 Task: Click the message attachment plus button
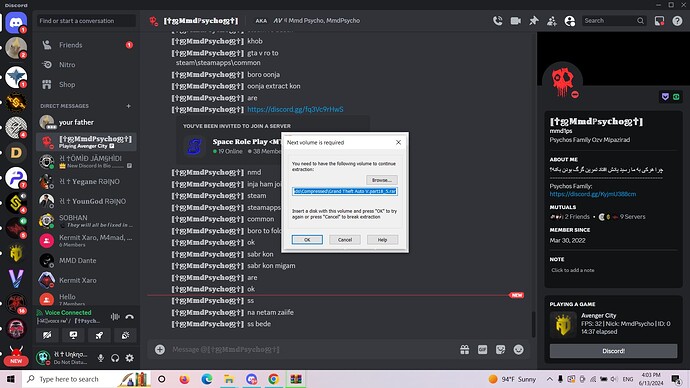pyautogui.click(x=160, y=349)
